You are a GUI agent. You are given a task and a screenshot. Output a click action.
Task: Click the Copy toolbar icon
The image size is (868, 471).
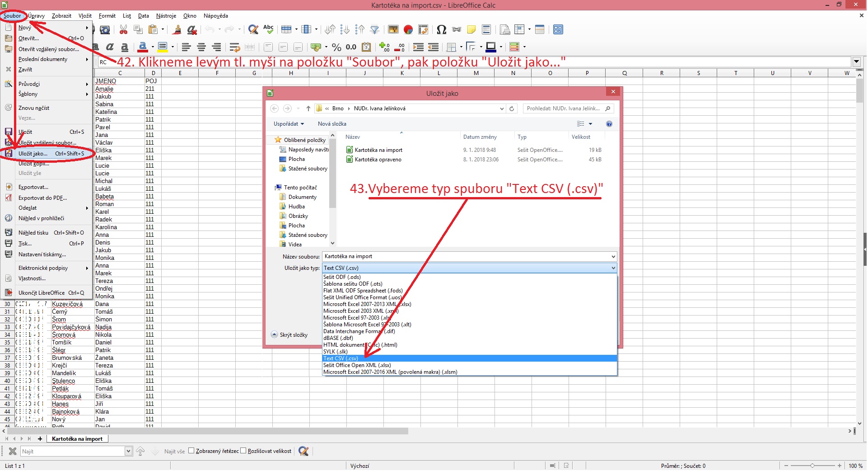point(138,30)
